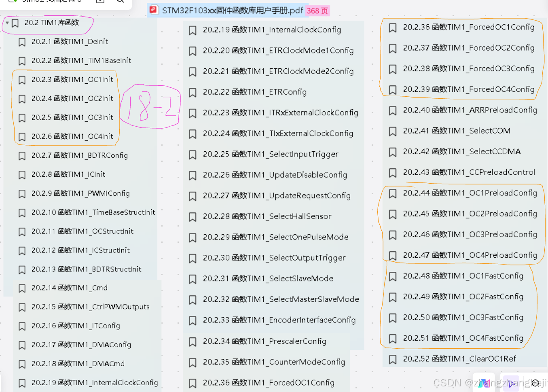
Task: Click the red PDF file icon
Action: (x=154, y=10)
